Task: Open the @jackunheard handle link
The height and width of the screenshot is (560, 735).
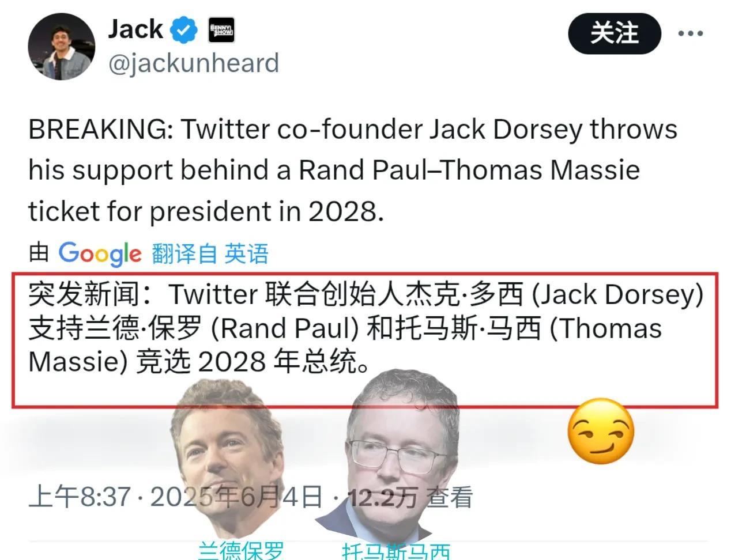Action: tap(194, 63)
